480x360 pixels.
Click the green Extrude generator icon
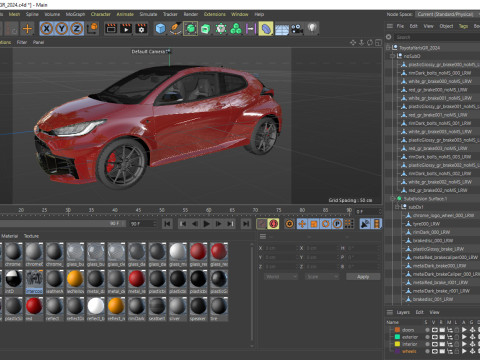pos(205,29)
